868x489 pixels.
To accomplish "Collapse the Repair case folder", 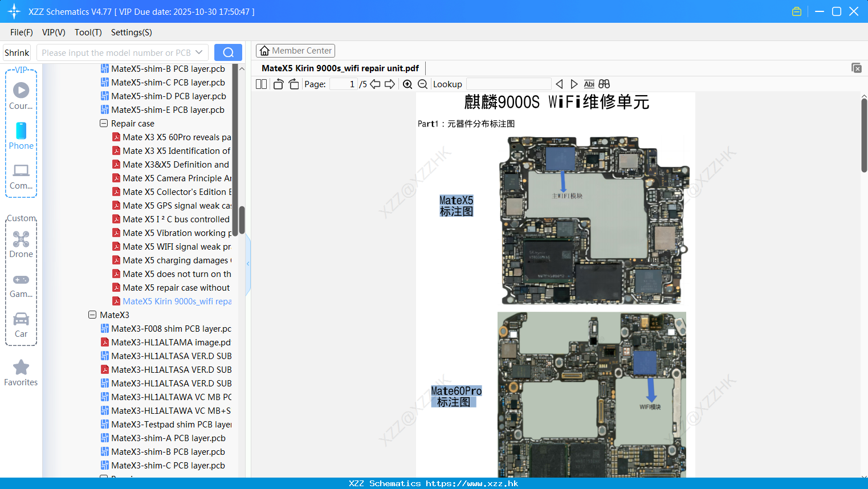I will pyautogui.click(x=104, y=123).
